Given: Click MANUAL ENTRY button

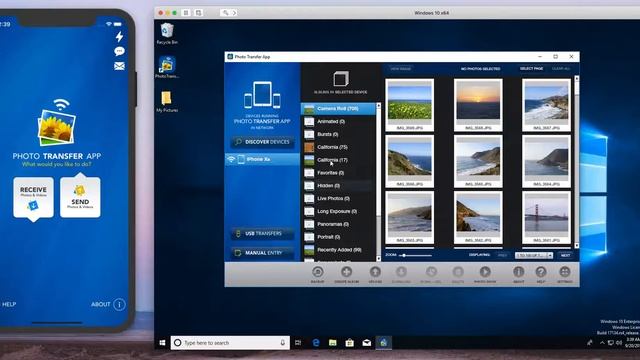Looking at the screenshot, I should pyautogui.click(x=262, y=253).
